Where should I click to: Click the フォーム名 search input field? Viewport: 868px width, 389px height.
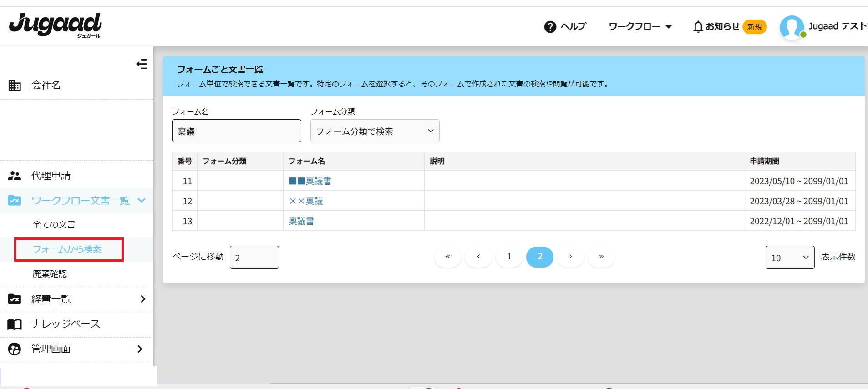coord(236,131)
